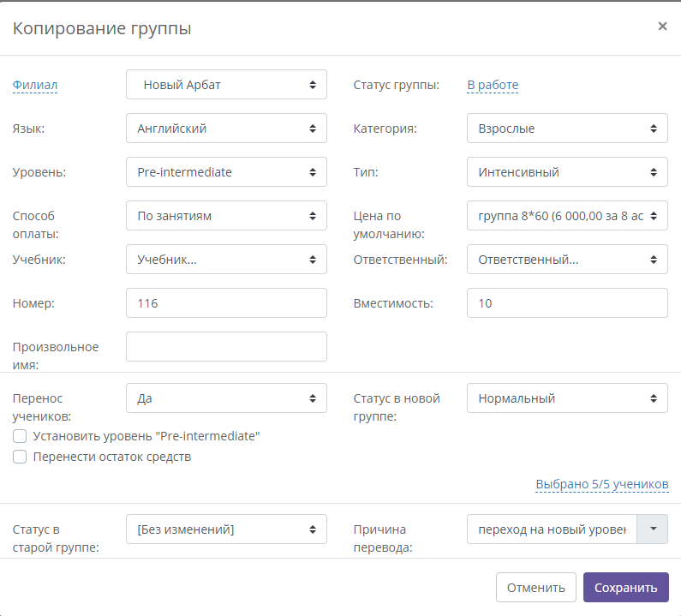Open the Статус в новой группе dropdown
This screenshot has width=681, height=616.
click(567, 398)
